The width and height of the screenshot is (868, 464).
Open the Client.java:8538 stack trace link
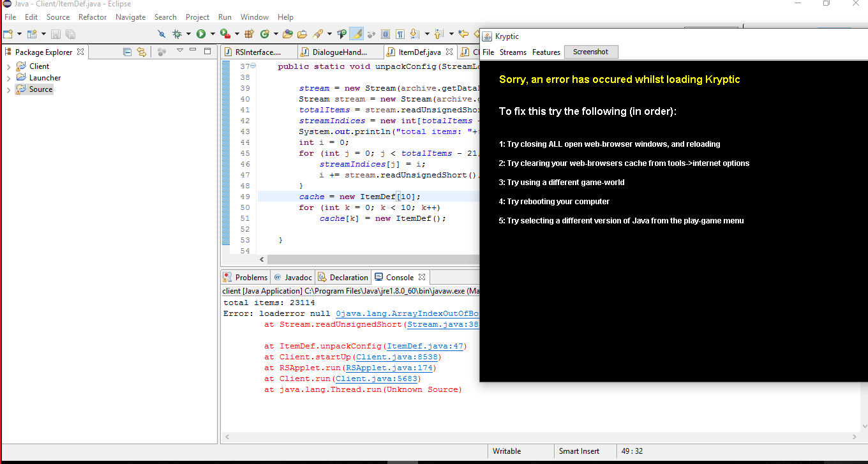[397, 357]
